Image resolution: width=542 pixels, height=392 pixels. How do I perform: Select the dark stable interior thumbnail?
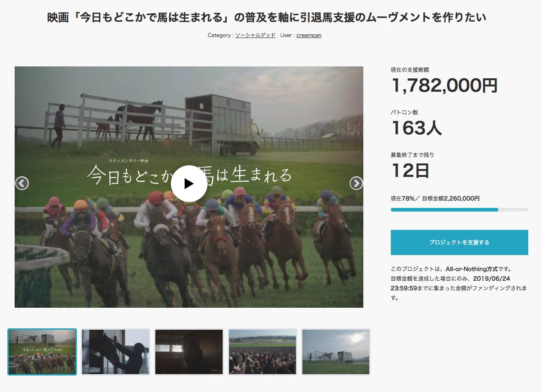tap(189, 352)
